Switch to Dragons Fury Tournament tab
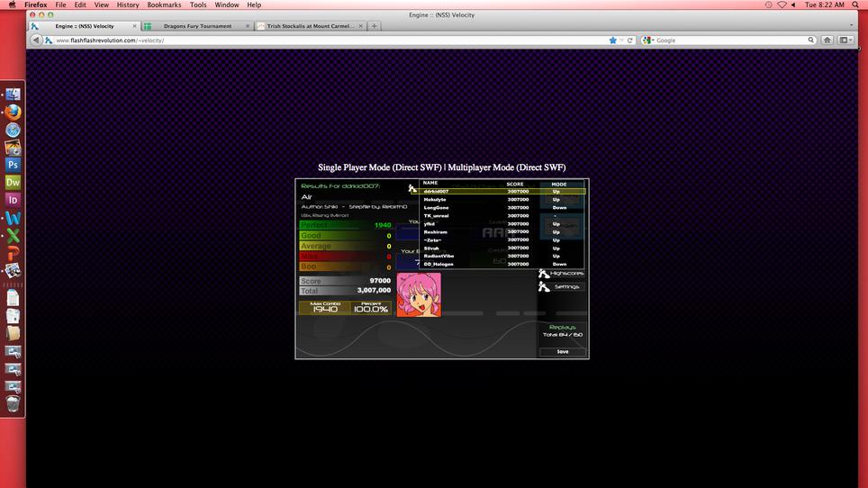The width and height of the screenshot is (868, 488). tap(197, 26)
